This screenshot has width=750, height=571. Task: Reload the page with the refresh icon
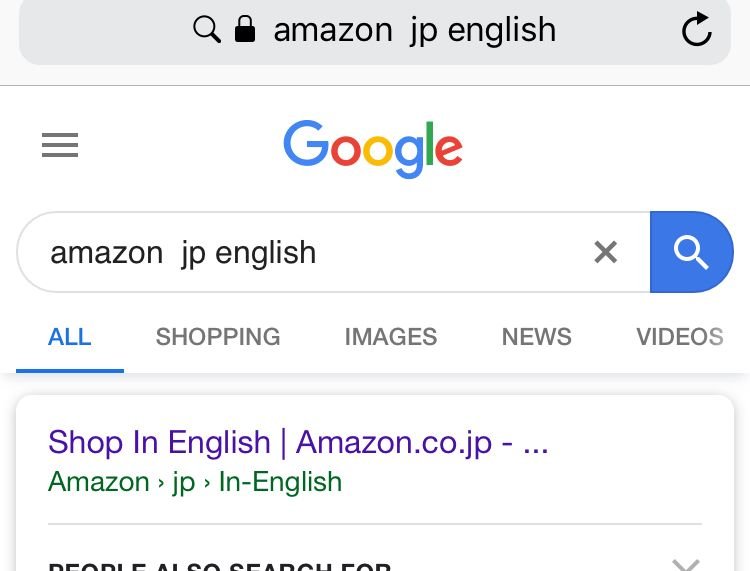tap(696, 29)
